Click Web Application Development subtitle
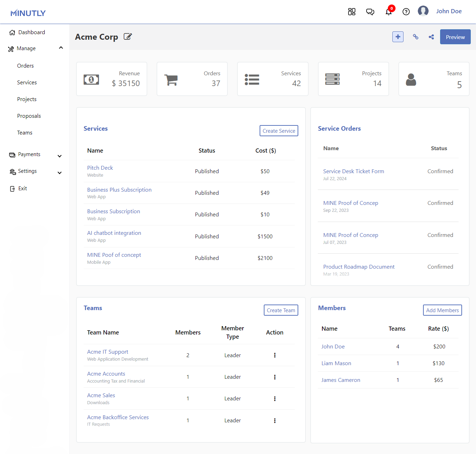This screenshot has height=454, width=476. [117, 359]
